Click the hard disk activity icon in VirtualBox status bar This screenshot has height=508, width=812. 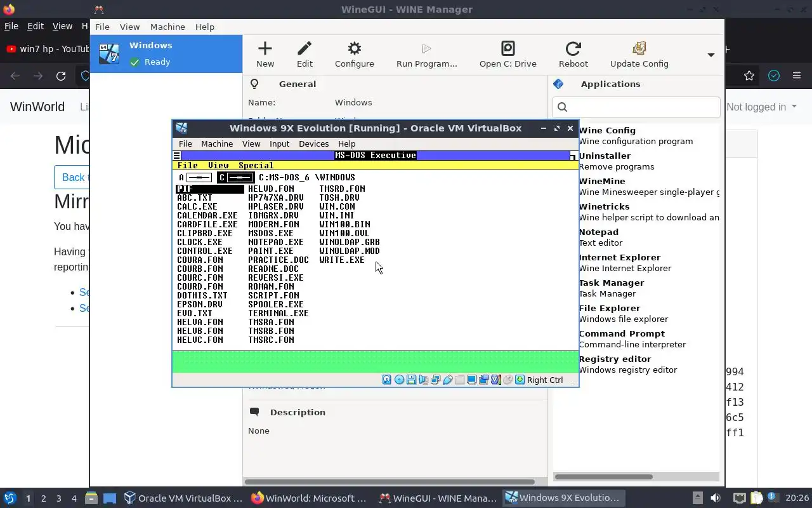pyautogui.click(x=387, y=380)
